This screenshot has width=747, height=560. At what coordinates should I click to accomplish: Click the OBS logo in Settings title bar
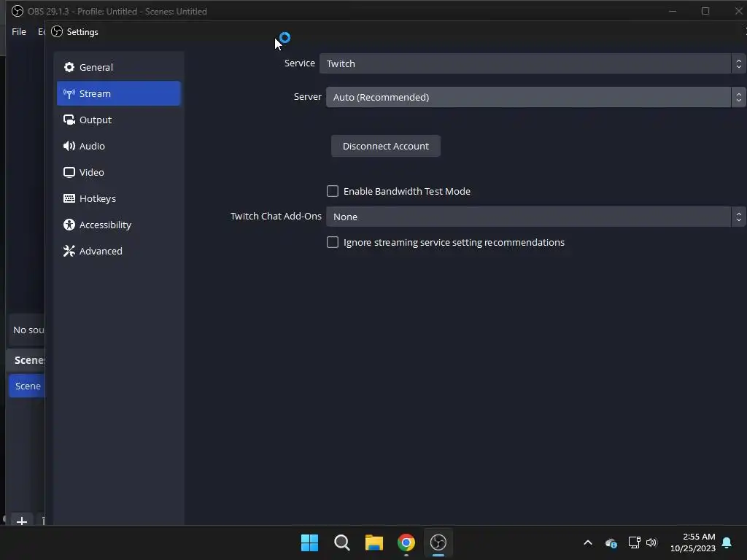(57, 31)
